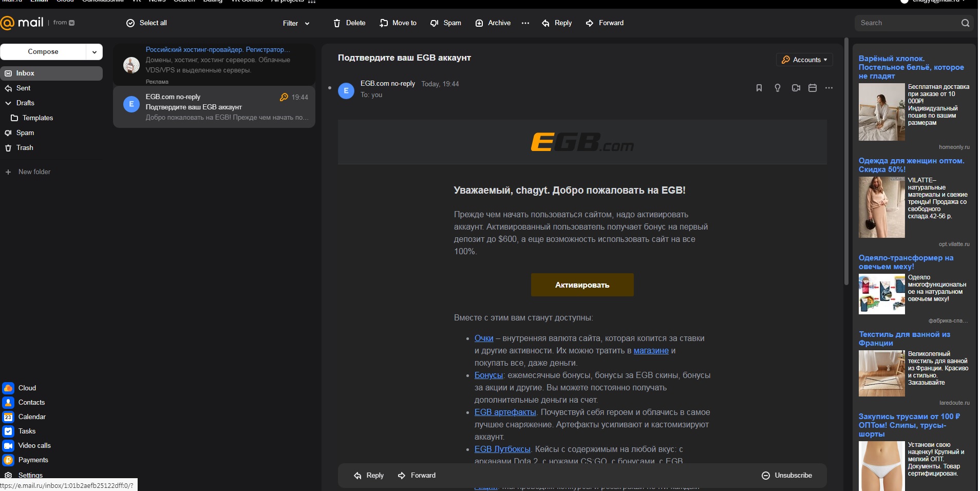Image resolution: width=980 pixels, height=491 pixels.
Task: Open the Одеяло-трансформер ad headline
Action: click(x=906, y=262)
